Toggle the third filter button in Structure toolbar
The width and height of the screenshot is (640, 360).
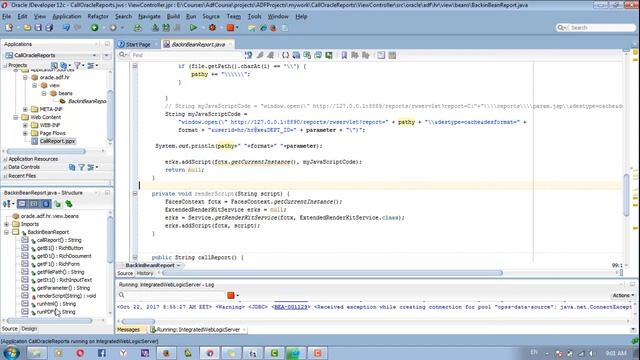(46, 204)
